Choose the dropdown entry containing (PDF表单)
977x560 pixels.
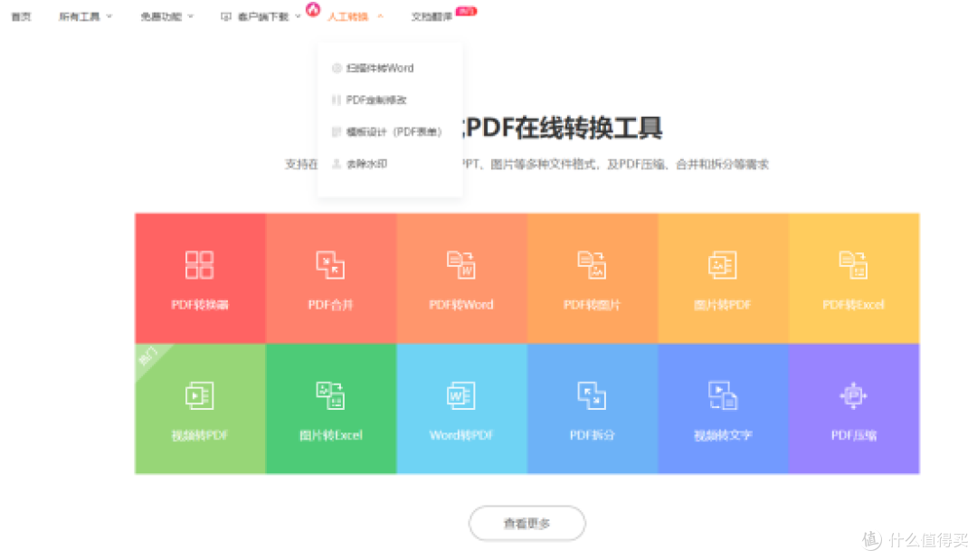click(x=387, y=132)
